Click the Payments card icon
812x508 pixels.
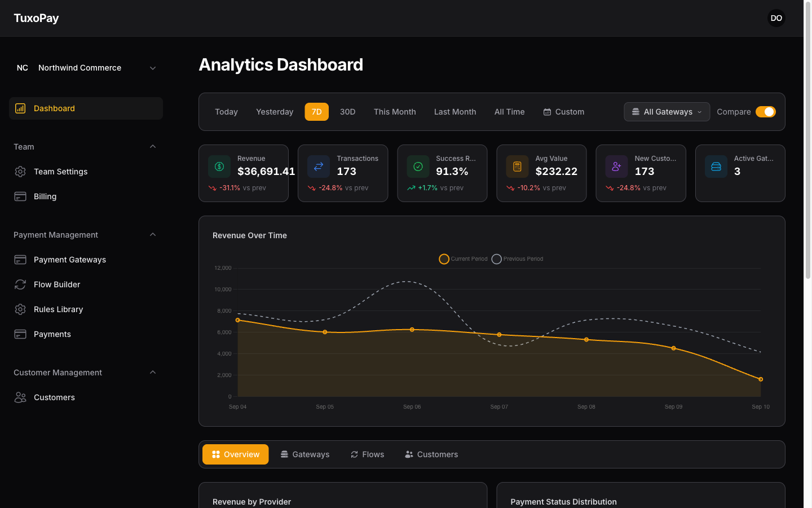coord(20,334)
